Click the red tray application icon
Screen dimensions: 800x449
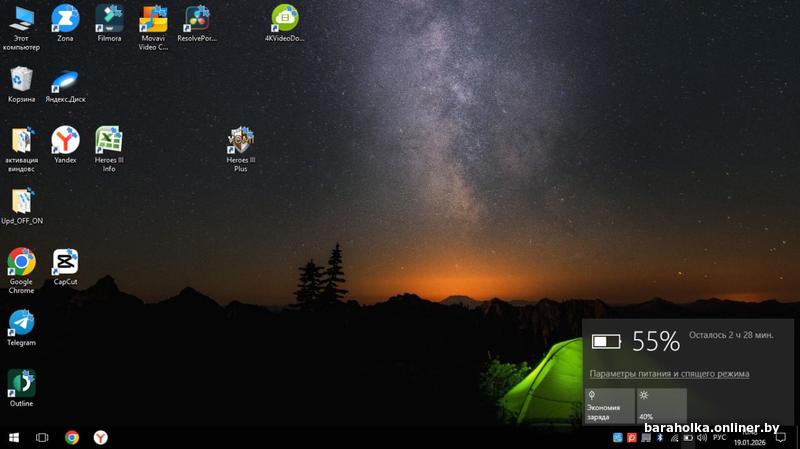coord(632,437)
